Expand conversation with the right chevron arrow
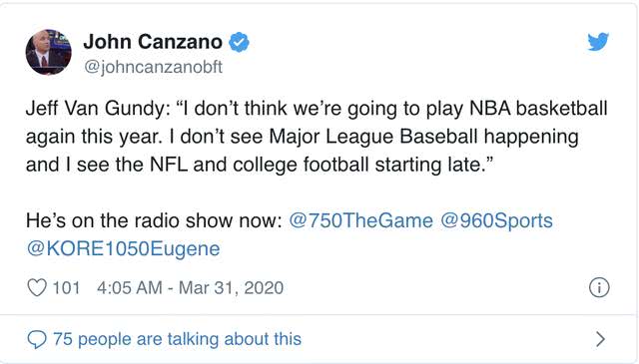This screenshot has width=639, height=364. (601, 339)
